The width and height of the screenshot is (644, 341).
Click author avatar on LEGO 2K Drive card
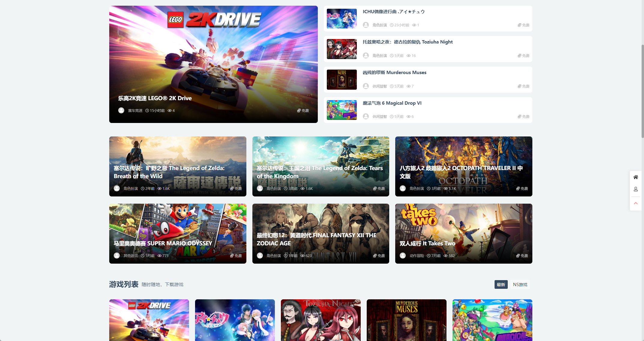point(121,110)
